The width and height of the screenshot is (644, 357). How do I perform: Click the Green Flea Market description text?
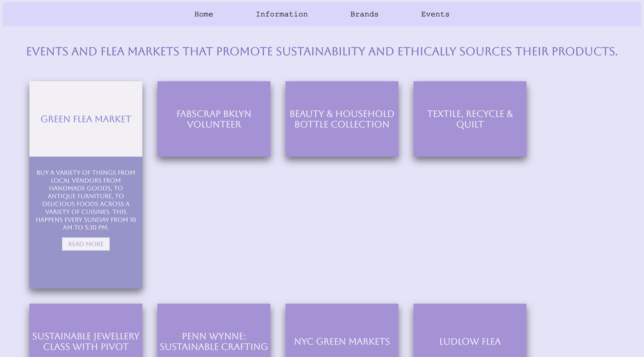click(x=86, y=200)
